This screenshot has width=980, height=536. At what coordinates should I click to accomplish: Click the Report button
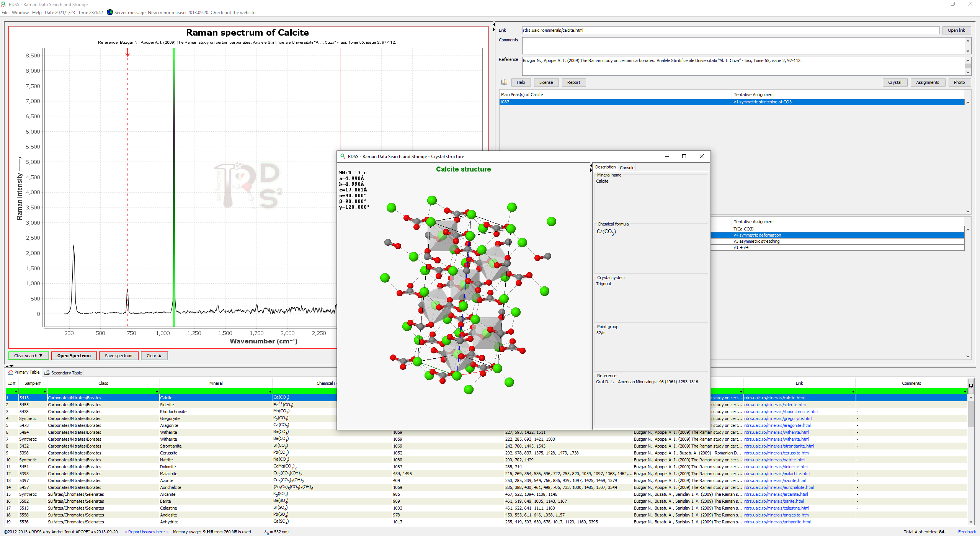[573, 82]
